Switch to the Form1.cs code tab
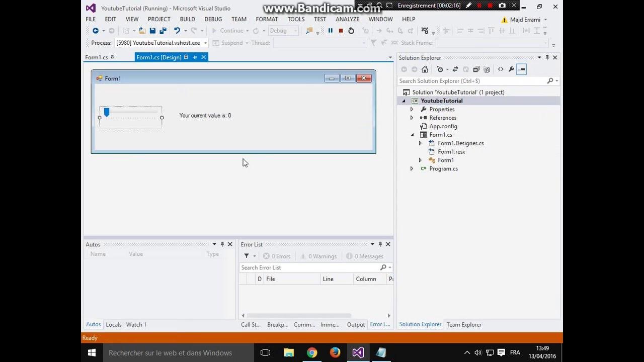This screenshot has width=644, height=362. (x=97, y=57)
